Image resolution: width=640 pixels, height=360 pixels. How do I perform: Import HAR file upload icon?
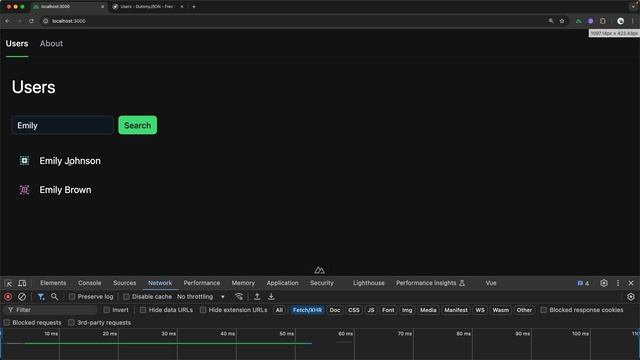tap(257, 297)
